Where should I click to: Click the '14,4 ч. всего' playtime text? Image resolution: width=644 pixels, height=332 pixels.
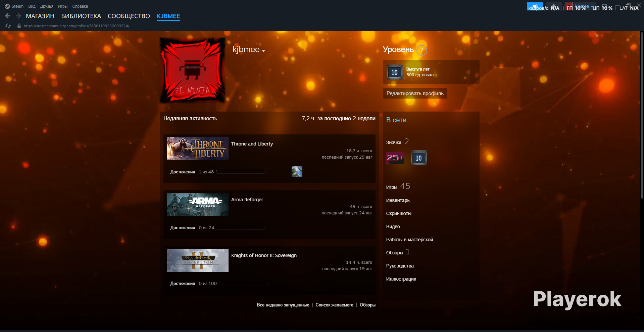point(359,262)
